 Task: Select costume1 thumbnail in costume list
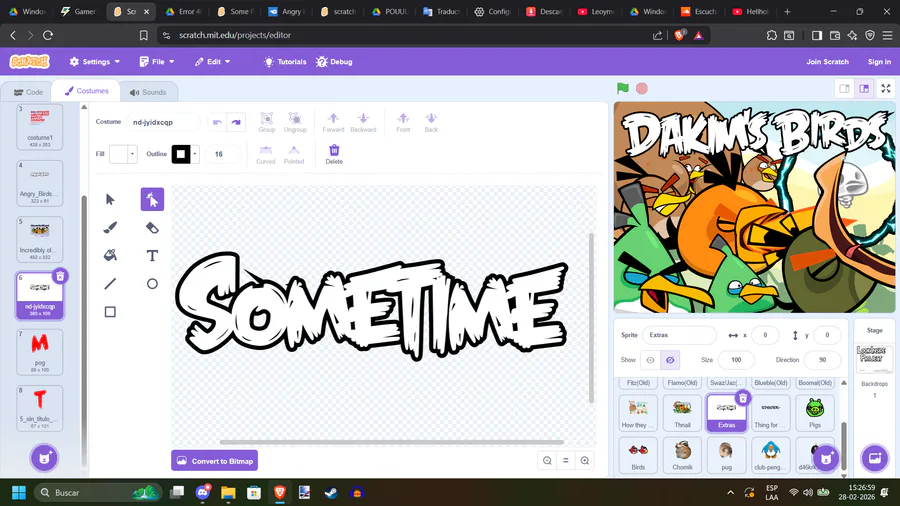40,127
